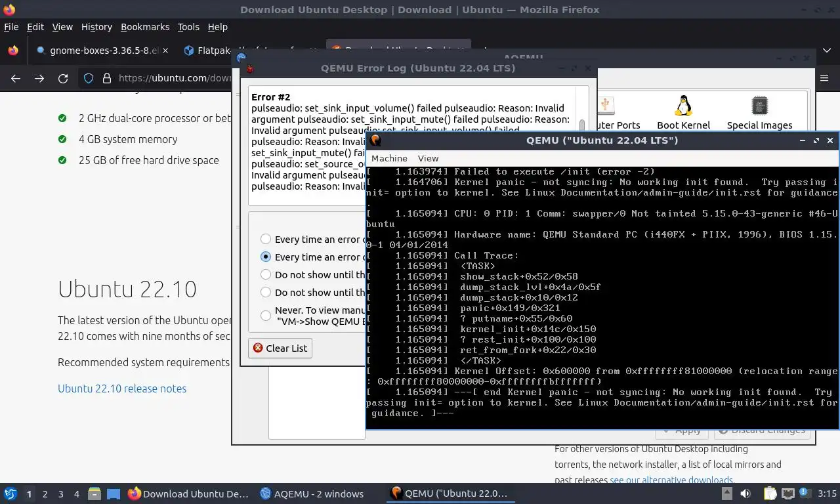Choose the first "Do not show until" radio option
Viewport: 840px width, 504px height.
[266, 275]
